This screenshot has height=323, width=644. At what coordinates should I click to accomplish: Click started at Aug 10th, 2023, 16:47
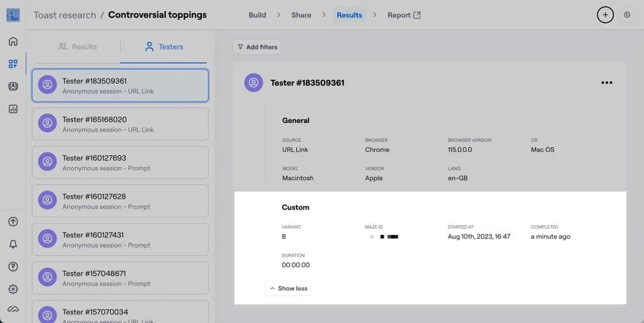click(479, 237)
